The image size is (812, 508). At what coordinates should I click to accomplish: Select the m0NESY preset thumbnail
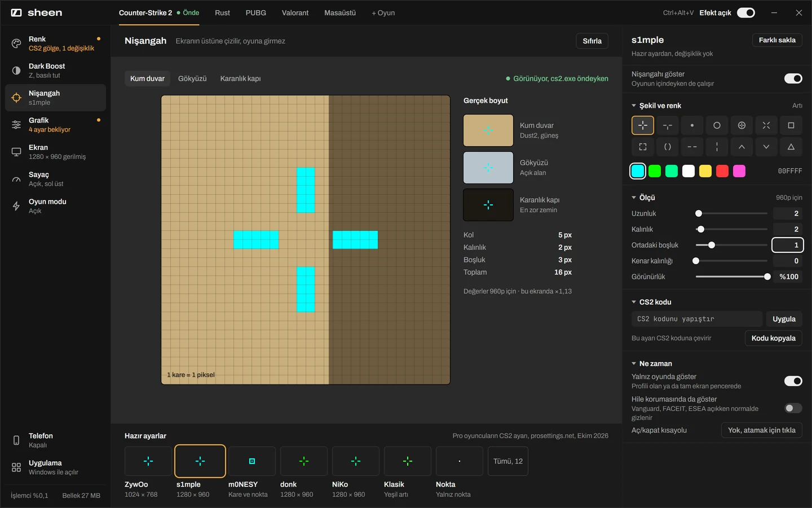click(252, 461)
